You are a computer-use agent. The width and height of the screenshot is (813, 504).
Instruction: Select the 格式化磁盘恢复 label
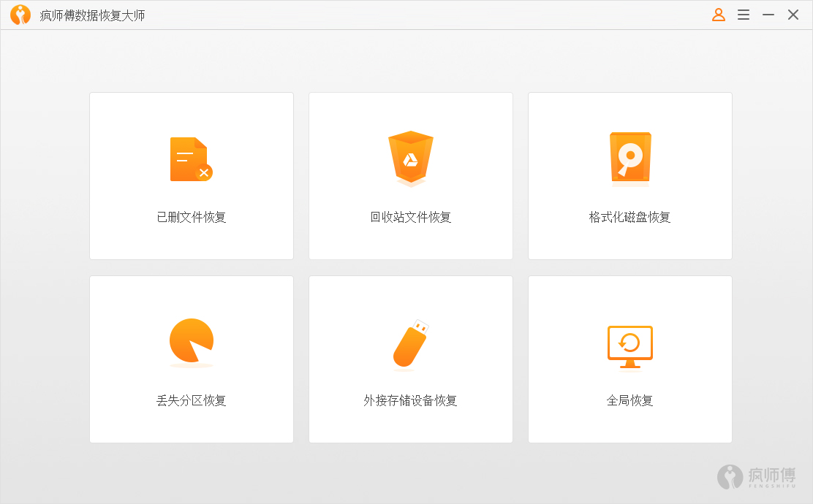(630, 217)
